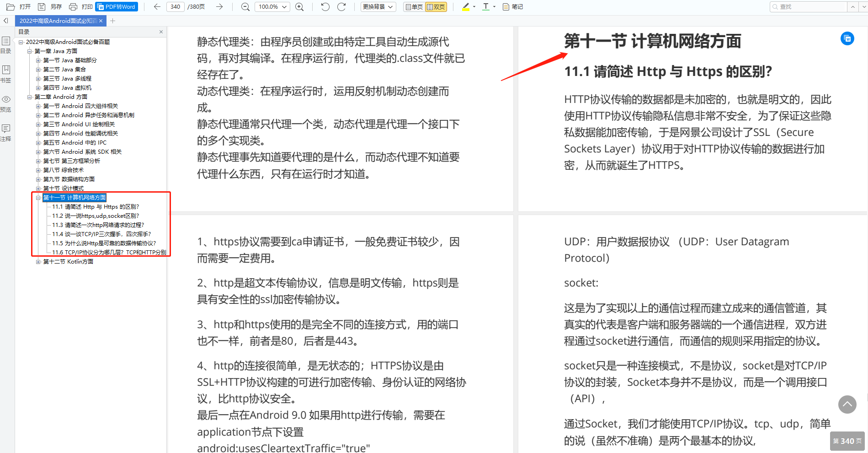Open the 目录 outline sidebar panel

click(x=6, y=45)
